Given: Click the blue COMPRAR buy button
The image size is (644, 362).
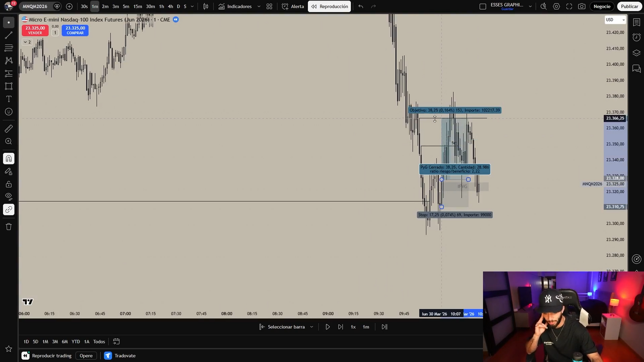Looking at the screenshot, I should click(x=75, y=30).
